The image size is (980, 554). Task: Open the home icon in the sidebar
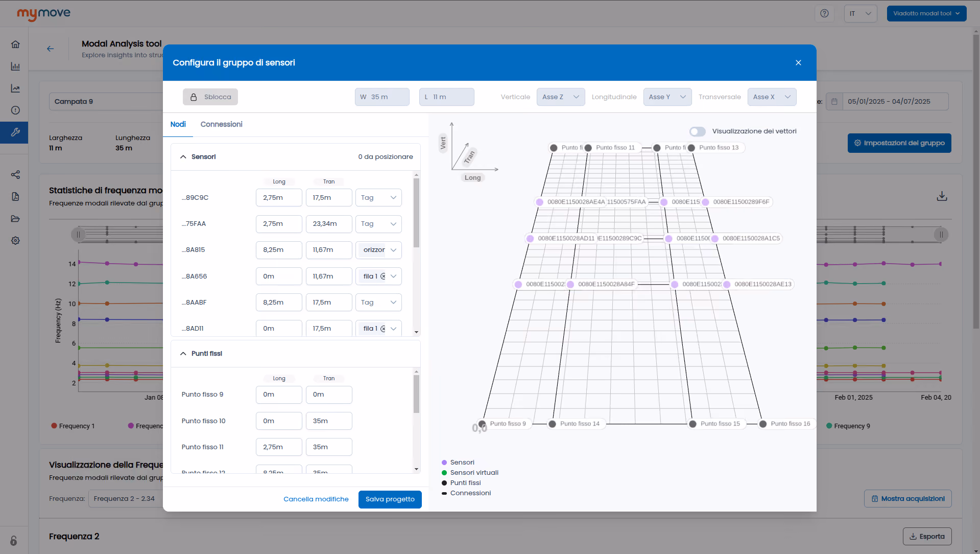(x=15, y=44)
